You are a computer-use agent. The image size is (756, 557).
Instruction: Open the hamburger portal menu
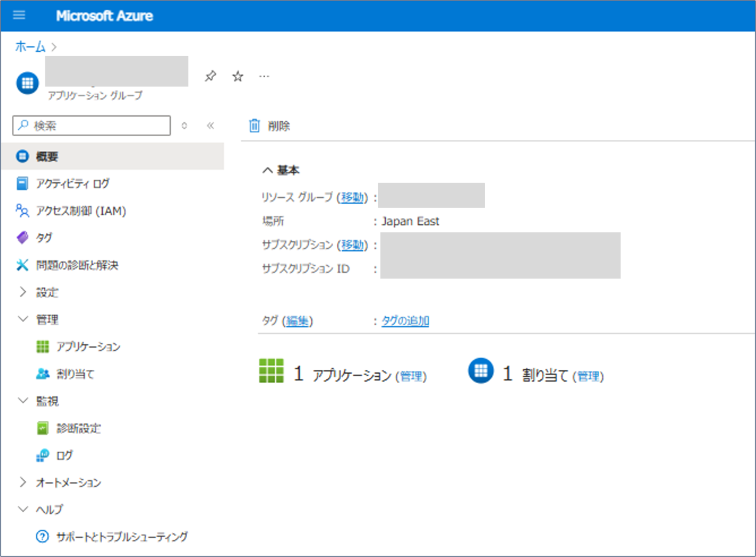[x=20, y=15]
